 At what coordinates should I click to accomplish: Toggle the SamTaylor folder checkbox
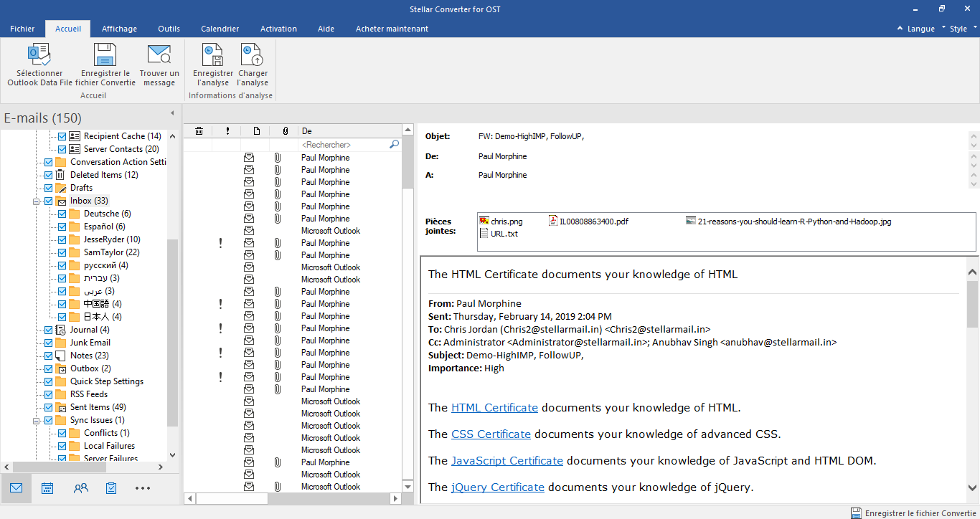pos(62,252)
